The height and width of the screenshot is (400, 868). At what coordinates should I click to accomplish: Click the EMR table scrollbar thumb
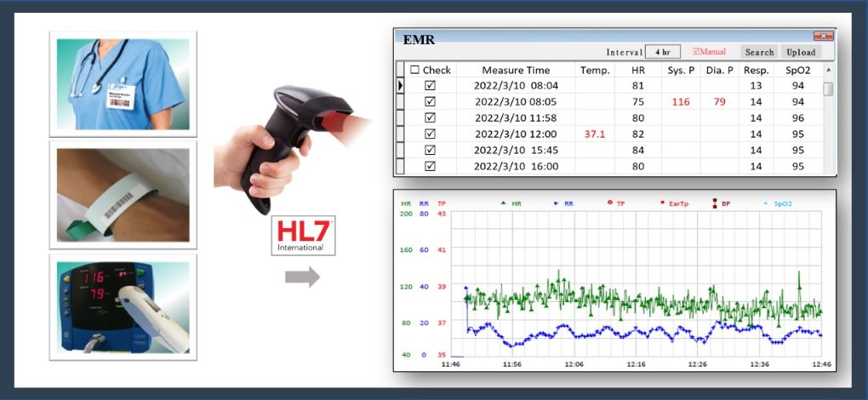coord(829,89)
